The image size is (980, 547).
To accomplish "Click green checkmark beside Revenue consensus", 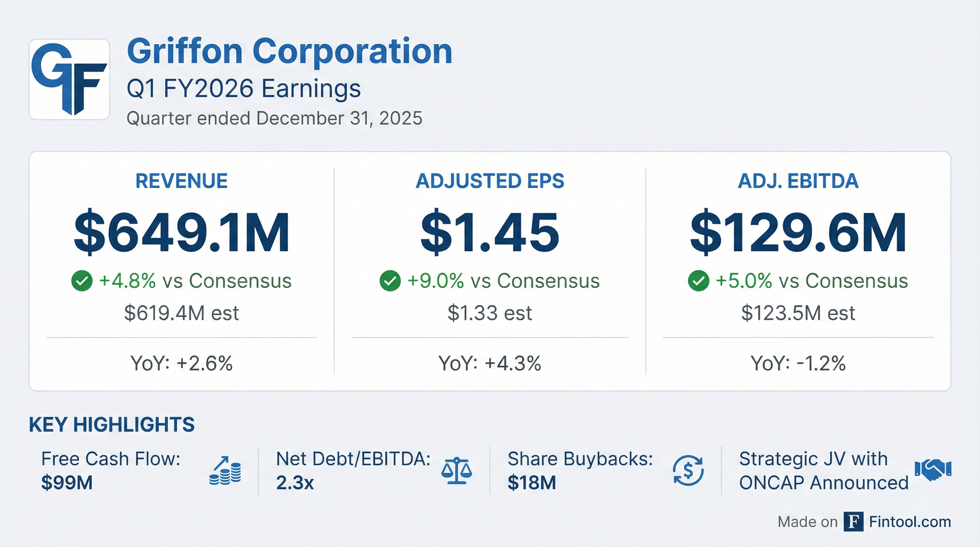I will tap(82, 281).
